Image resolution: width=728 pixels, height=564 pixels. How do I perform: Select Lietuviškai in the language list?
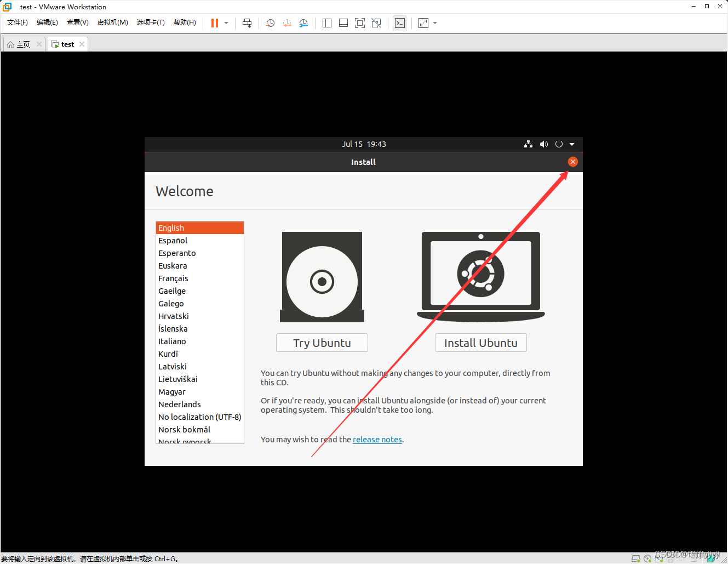click(200, 379)
